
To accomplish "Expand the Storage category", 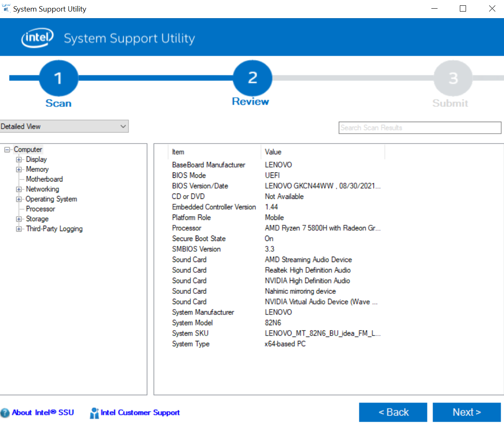I will click(x=19, y=219).
